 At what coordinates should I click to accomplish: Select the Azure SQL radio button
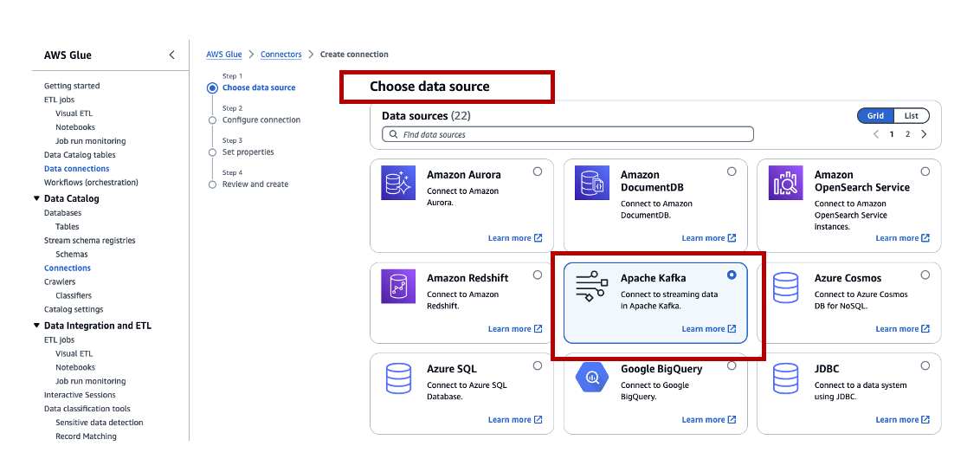tap(538, 365)
